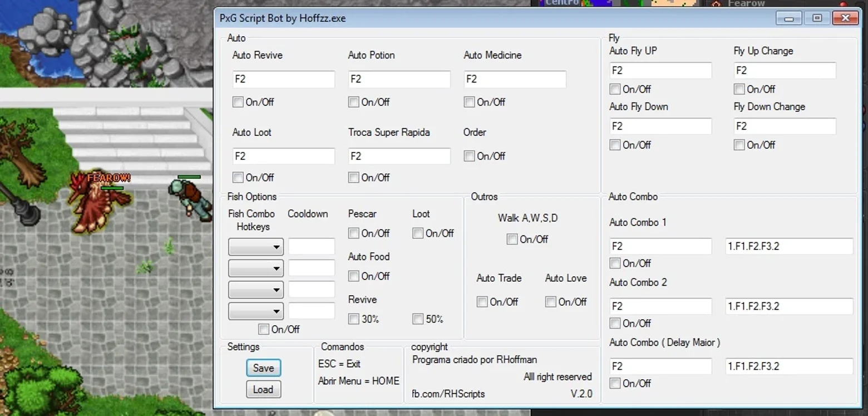
Task: Toggle the Auto Potion On/Off checkbox
Action: pyautogui.click(x=353, y=102)
